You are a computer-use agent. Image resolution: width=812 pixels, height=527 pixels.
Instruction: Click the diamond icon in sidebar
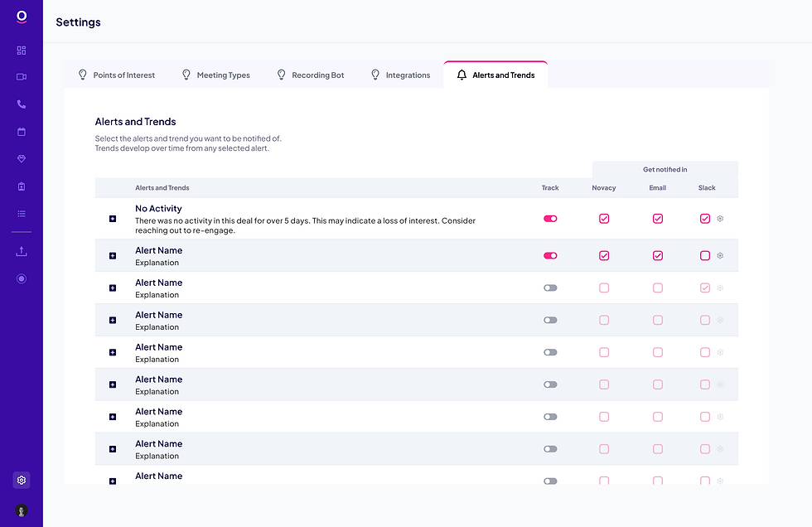pos(22,158)
